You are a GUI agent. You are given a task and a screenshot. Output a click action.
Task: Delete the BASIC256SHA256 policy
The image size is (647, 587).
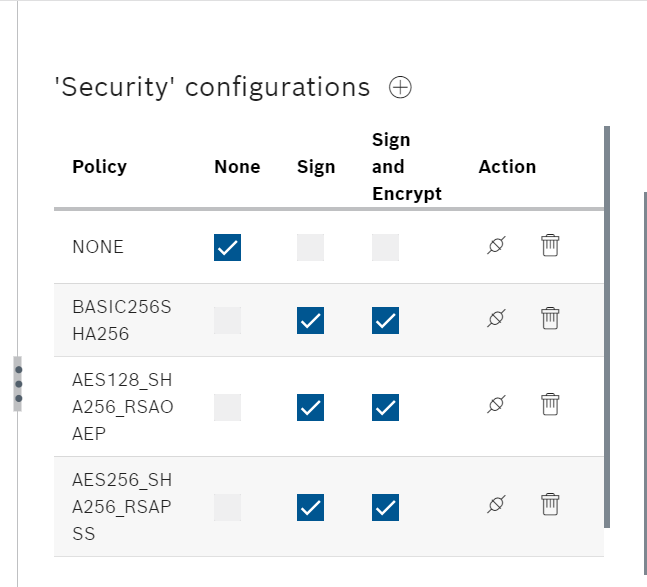click(550, 318)
